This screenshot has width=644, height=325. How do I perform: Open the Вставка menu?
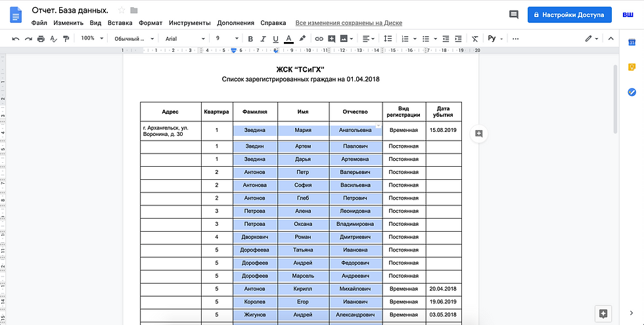pyautogui.click(x=120, y=23)
